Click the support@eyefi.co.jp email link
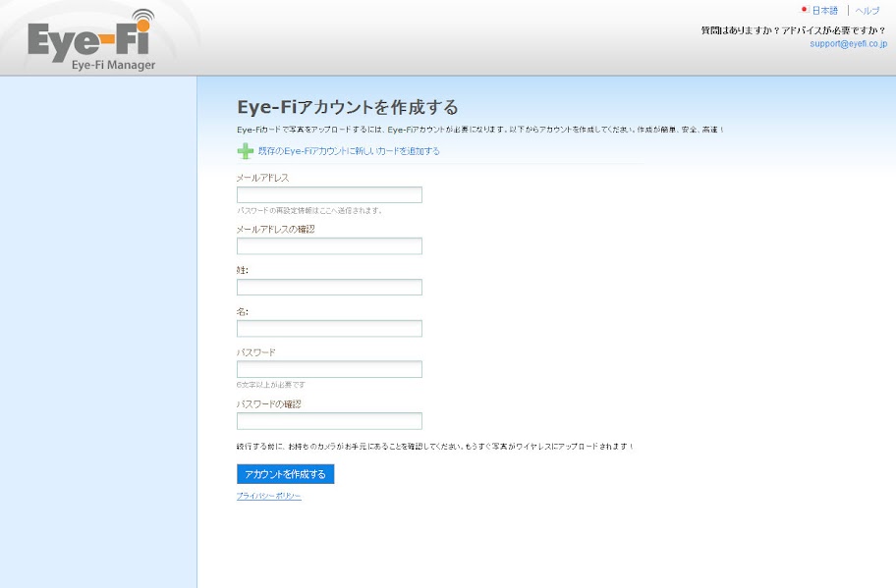Image resolution: width=896 pixels, height=588 pixels. pyautogui.click(x=848, y=44)
